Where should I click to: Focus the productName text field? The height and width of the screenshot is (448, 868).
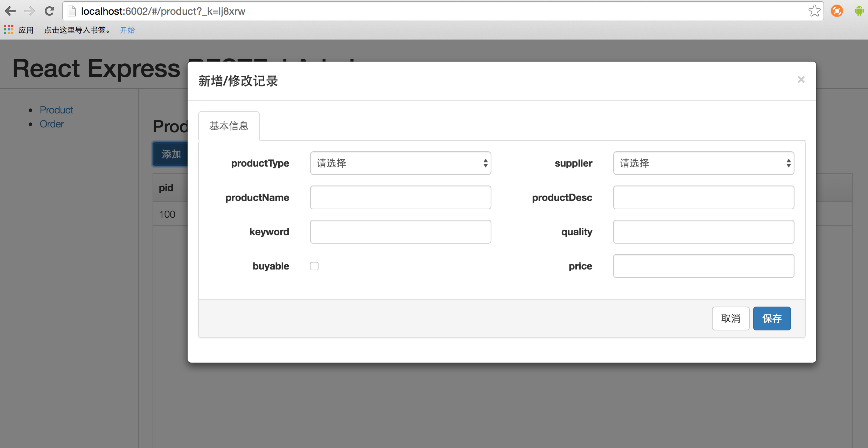pos(400,197)
